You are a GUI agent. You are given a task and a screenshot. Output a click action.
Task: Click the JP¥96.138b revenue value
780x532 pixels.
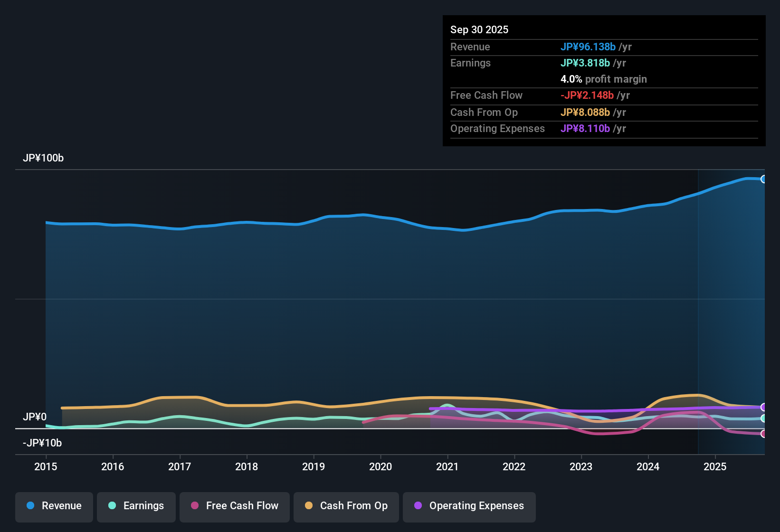point(589,47)
